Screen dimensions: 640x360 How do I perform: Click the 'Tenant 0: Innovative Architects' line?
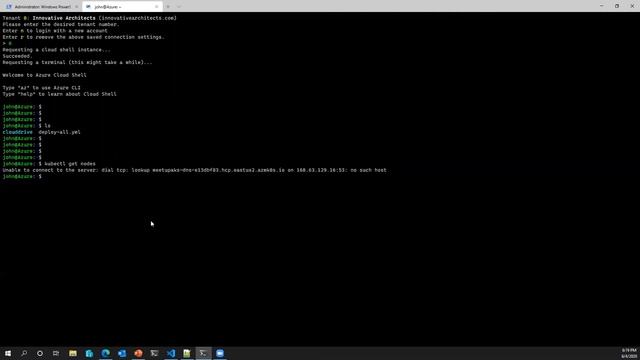click(89, 18)
